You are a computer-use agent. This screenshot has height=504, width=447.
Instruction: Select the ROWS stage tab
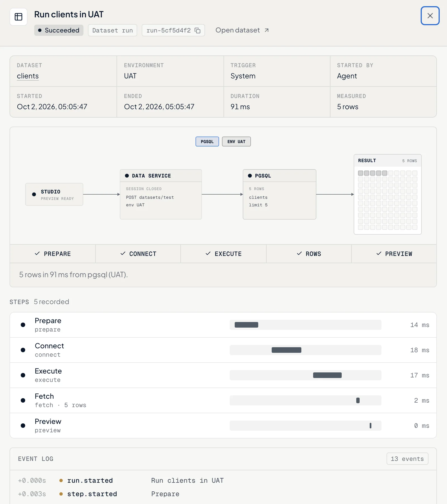[x=309, y=254]
